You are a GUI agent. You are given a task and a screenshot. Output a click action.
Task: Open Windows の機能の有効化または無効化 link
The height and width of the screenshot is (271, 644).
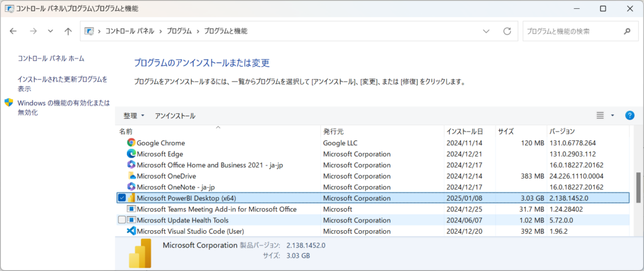coord(64,107)
